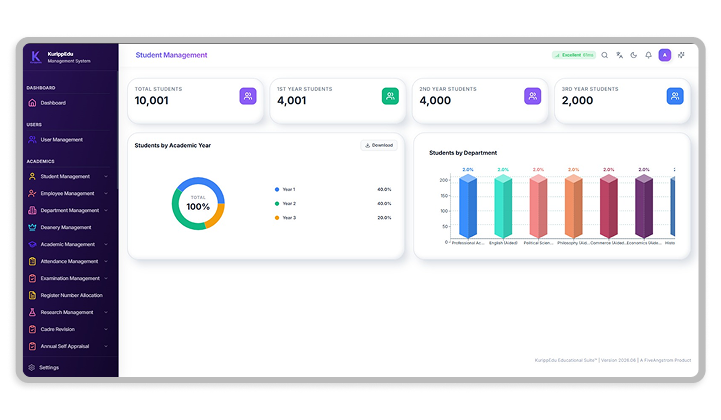Click the Academic Management cap icon
721x420 pixels.
pyautogui.click(x=32, y=244)
